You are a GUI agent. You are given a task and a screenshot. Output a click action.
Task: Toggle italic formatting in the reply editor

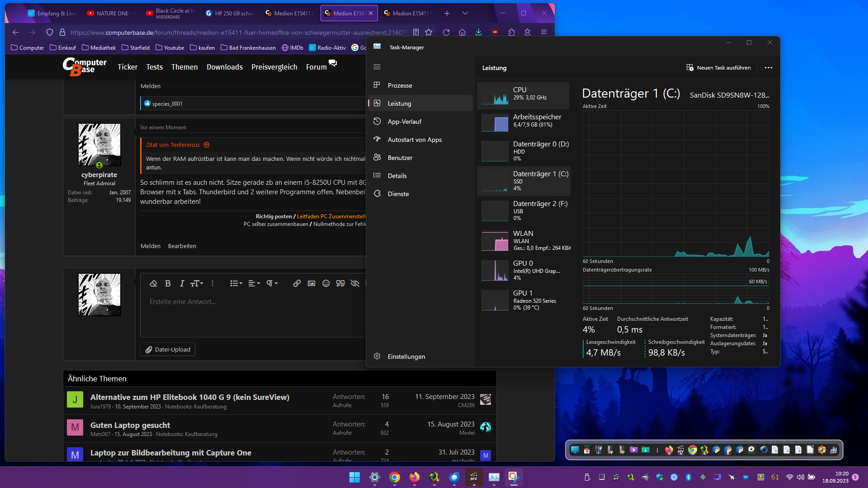(182, 283)
